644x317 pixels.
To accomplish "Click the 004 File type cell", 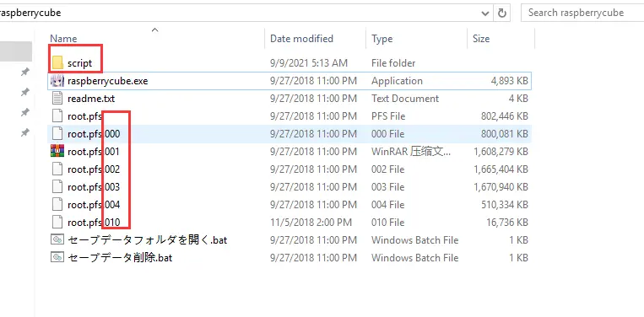I will [387, 205].
